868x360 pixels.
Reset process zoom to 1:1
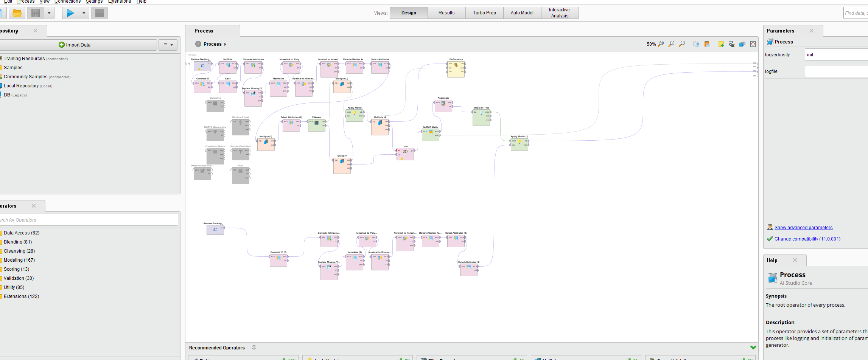pos(661,44)
